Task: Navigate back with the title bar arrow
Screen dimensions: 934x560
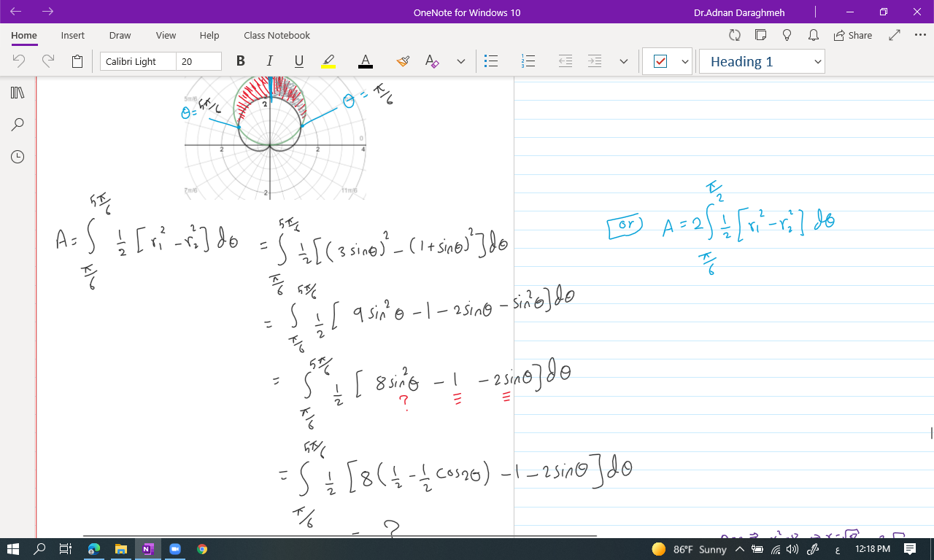Action: tap(16, 12)
